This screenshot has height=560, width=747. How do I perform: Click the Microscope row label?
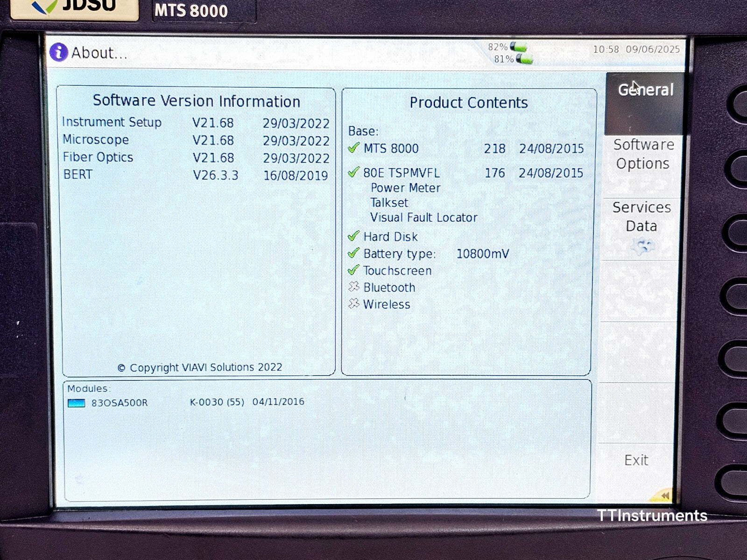coord(96,140)
